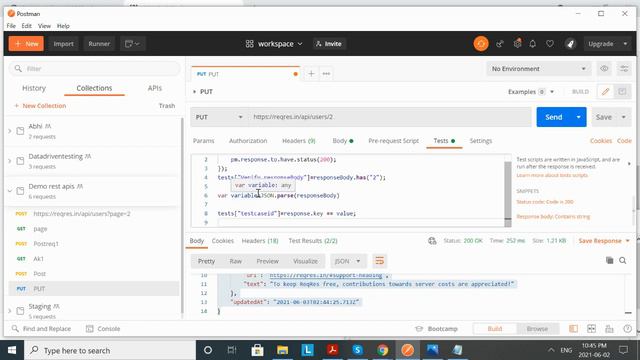
Task: Click the network globe icon near Status
Action: point(432,241)
